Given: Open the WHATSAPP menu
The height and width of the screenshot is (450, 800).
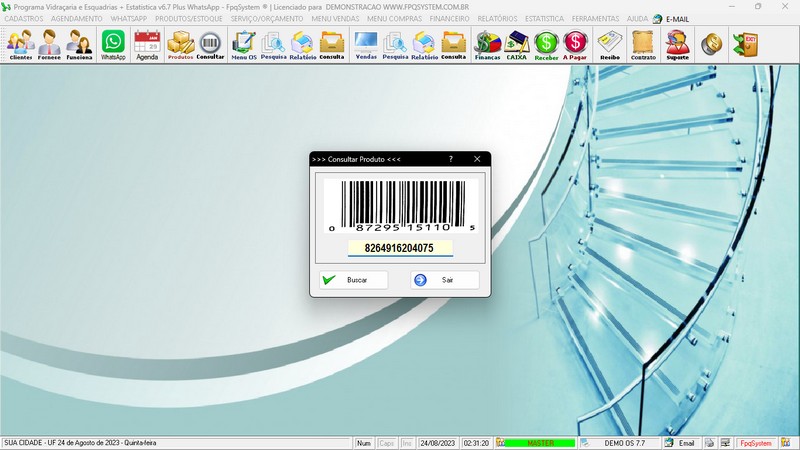Looking at the screenshot, I should [x=129, y=18].
